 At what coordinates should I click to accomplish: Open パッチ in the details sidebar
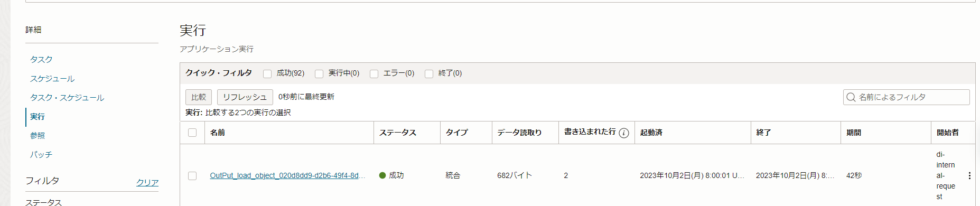[x=41, y=154]
